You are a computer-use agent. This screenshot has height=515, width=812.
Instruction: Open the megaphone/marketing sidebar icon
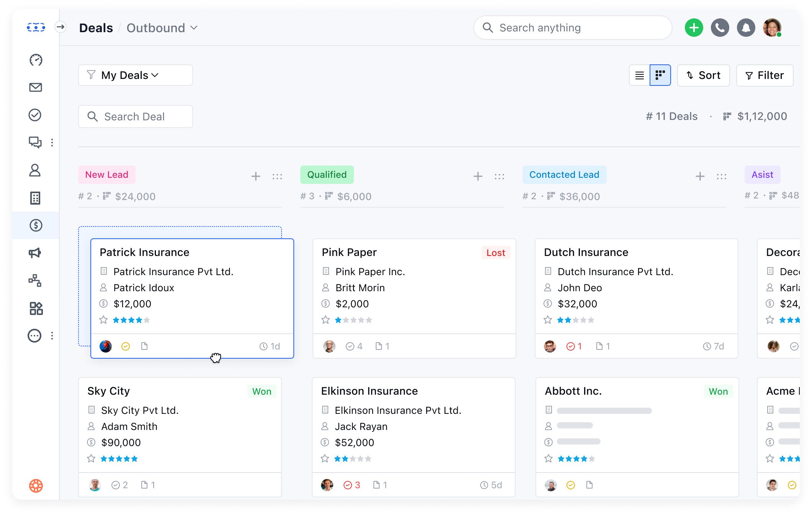36,253
